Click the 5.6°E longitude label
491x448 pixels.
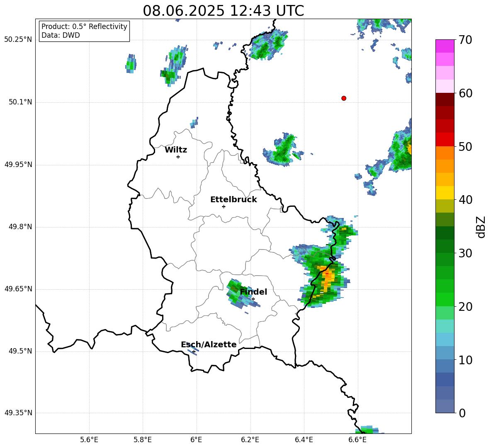point(89,440)
